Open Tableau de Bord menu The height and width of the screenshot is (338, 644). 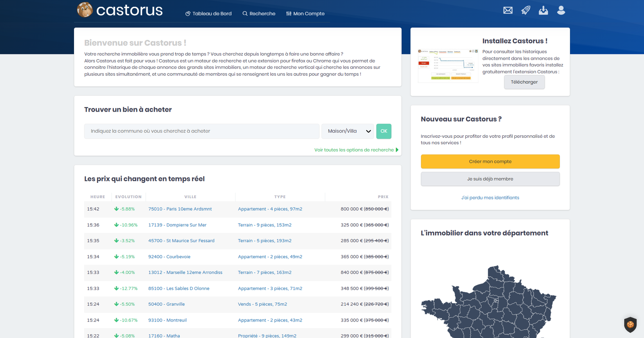click(x=208, y=14)
